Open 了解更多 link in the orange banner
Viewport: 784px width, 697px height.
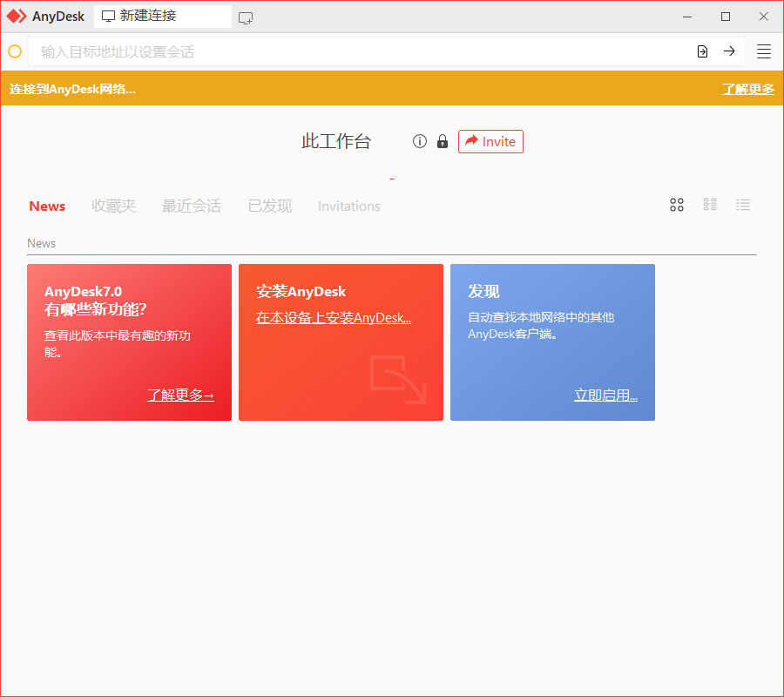[x=747, y=89]
